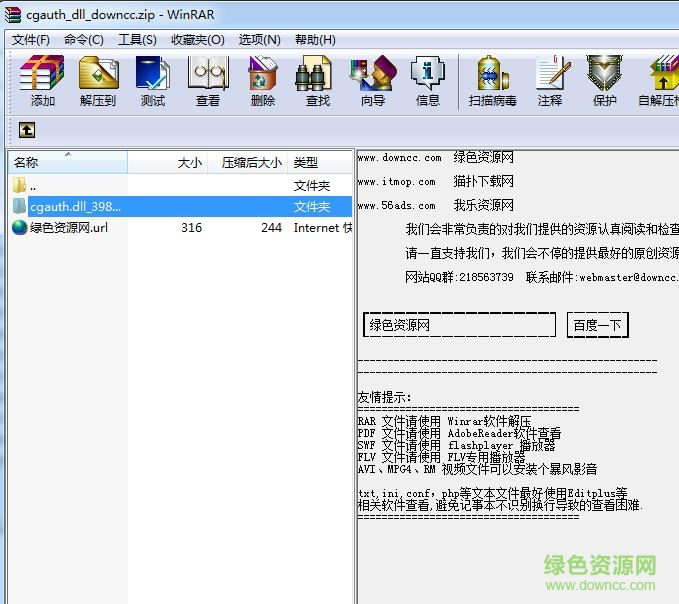The height and width of the screenshot is (604, 679).
Task: Click the packed size value 244
Action: coord(272,228)
